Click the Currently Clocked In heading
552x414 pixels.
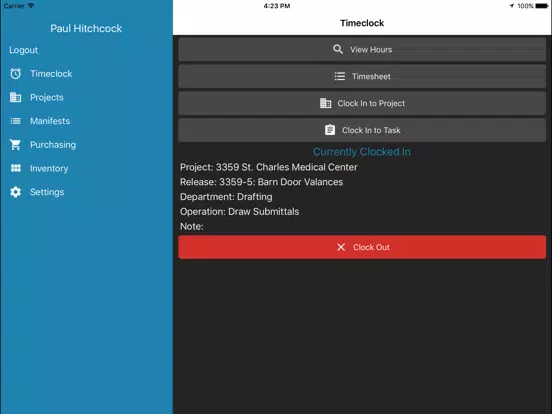(x=362, y=152)
